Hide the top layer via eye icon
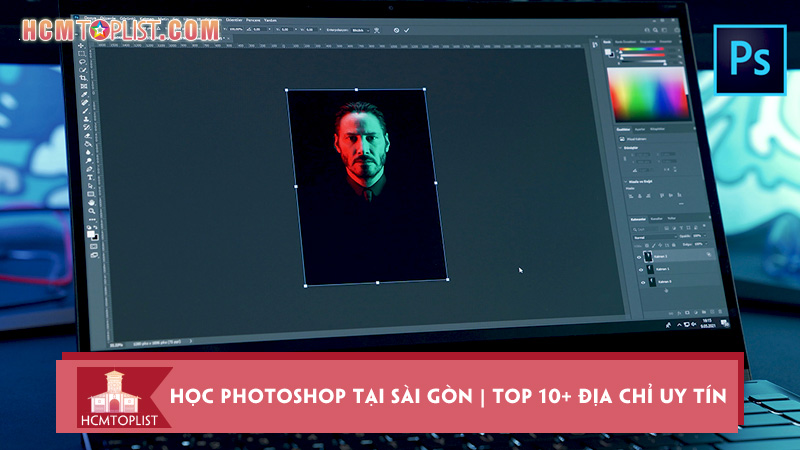 pyautogui.click(x=639, y=257)
